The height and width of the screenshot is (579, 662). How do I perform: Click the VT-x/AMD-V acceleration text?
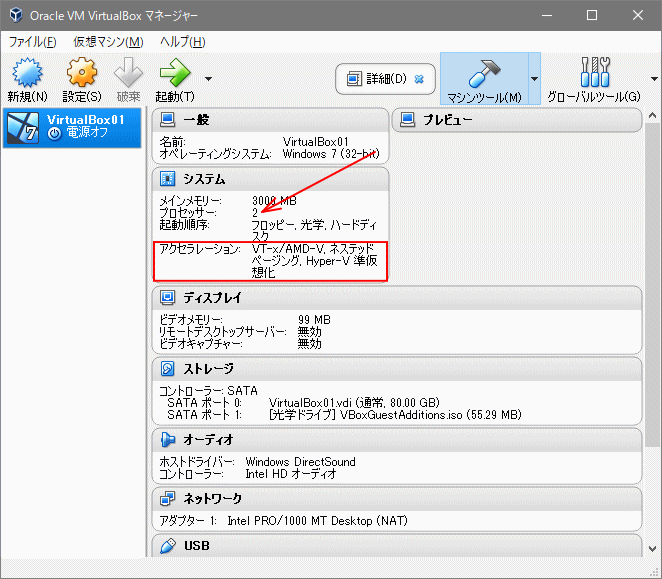314,261
